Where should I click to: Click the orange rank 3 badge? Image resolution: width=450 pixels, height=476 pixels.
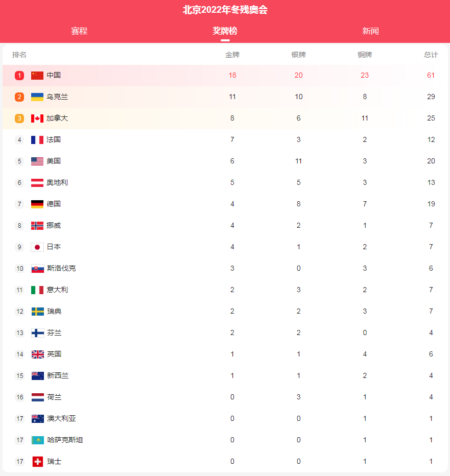pyautogui.click(x=19, y=118)
